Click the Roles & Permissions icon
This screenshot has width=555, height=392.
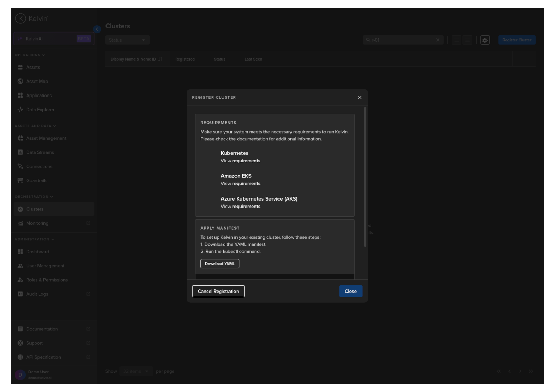click(20, 280)
